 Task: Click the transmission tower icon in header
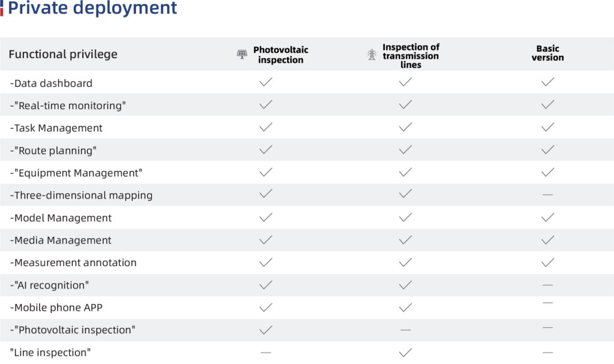click(x=372, y=55)
